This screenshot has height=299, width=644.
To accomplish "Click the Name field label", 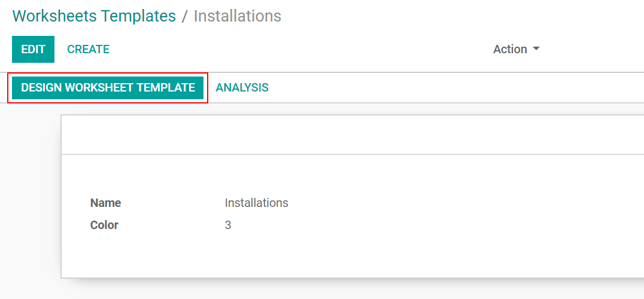I will click(105, 203).
